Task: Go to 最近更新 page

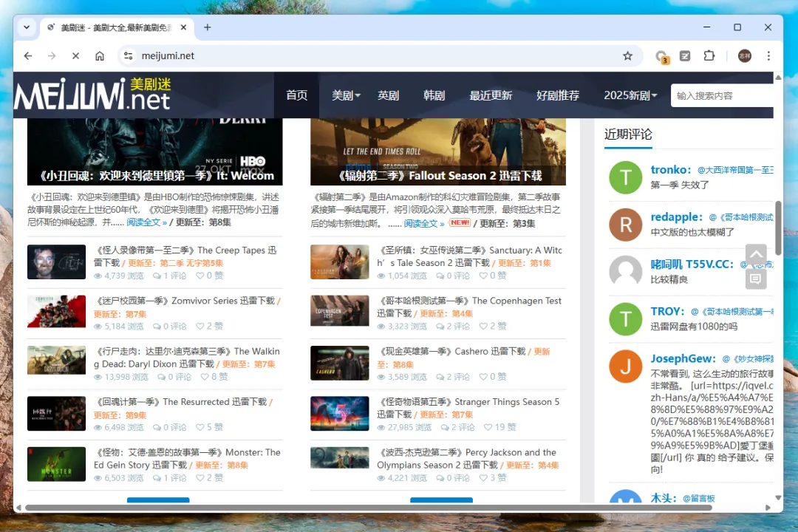Action: point(491,95)
